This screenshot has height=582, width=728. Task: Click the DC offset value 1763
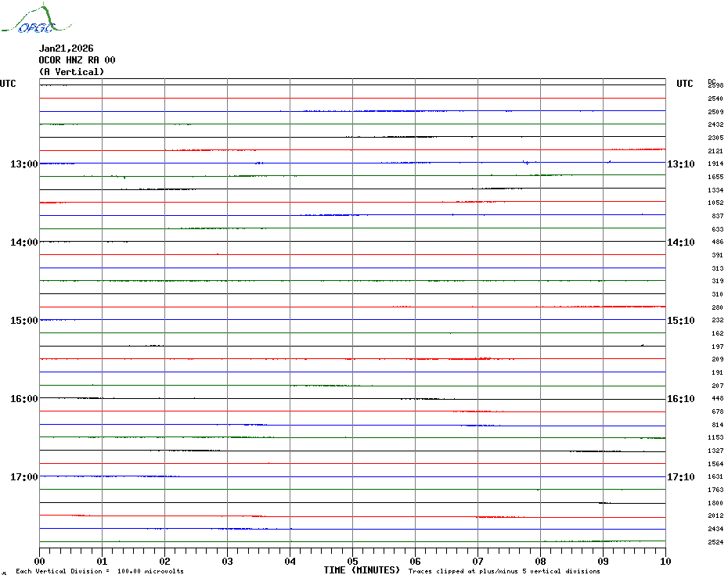[x=715, y=490]
